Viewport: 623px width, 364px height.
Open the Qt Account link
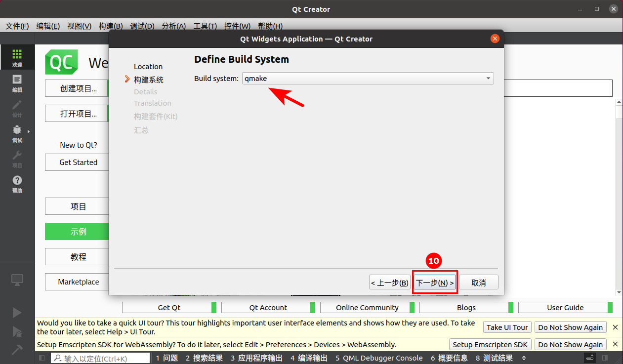pyautogui.click(x=268, y=307)
